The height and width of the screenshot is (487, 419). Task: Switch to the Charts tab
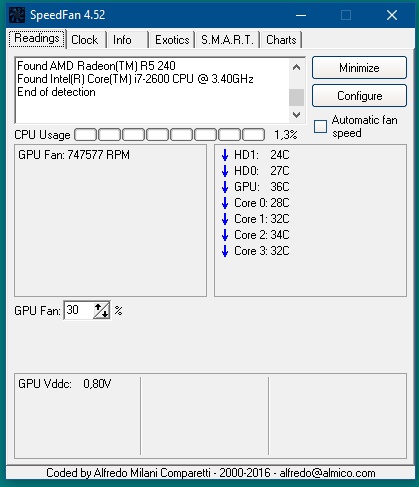point(281,40)
